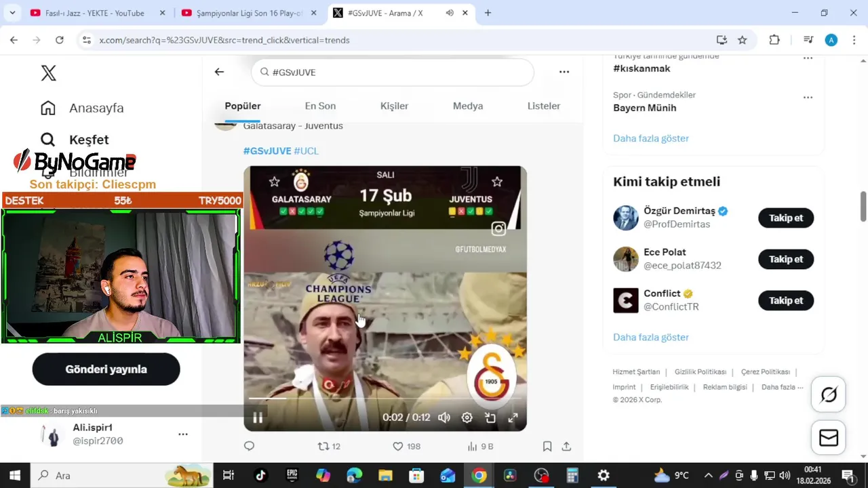Open video settings gear
The image size is (868, 488).
click(x=467, y=418)
